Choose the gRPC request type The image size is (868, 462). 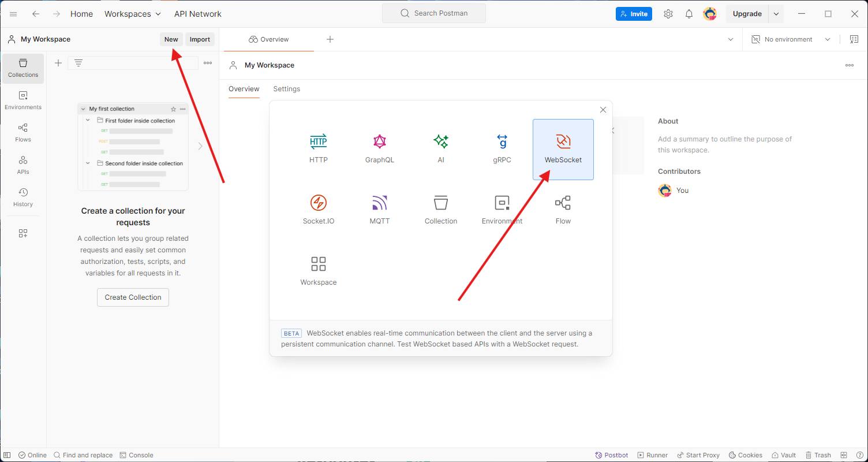pos(502,142)
